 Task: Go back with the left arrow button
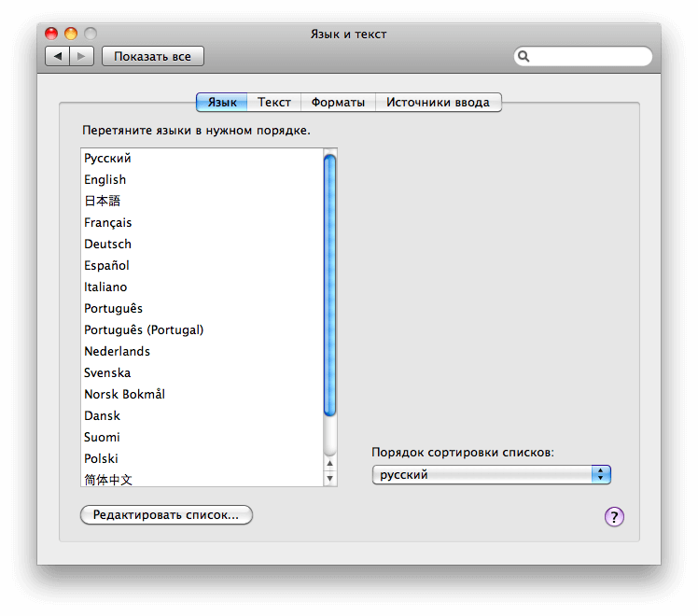click(58, 56)
